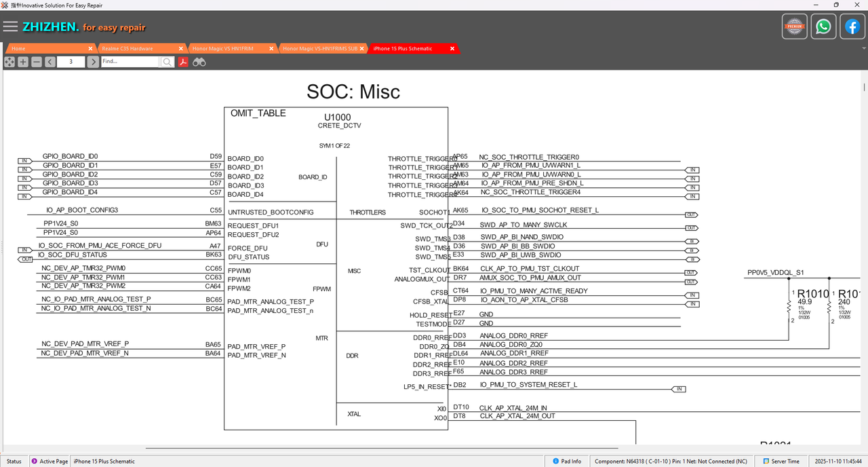Image resolution: width=868 pixels, height=467 pixels.
Task: Click the ZHIZHEN logo text
Action: 50,27
